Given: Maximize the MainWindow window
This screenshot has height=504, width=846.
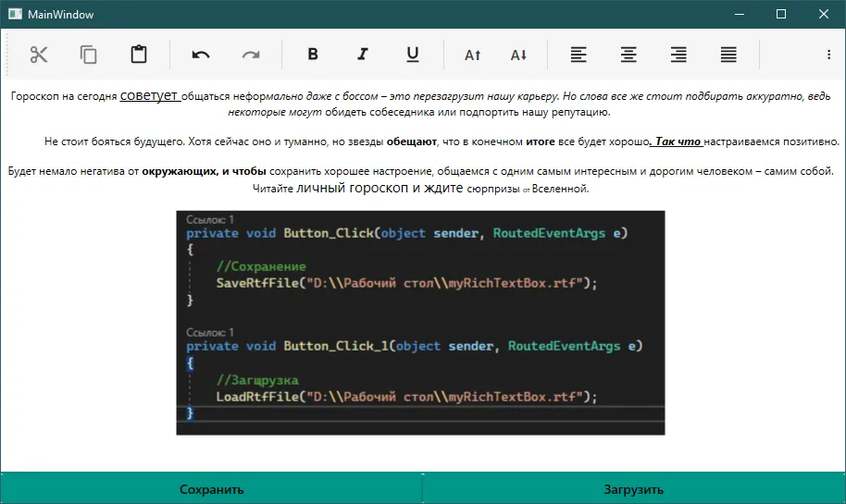Looking at the screenshot, I should point(780,14).
